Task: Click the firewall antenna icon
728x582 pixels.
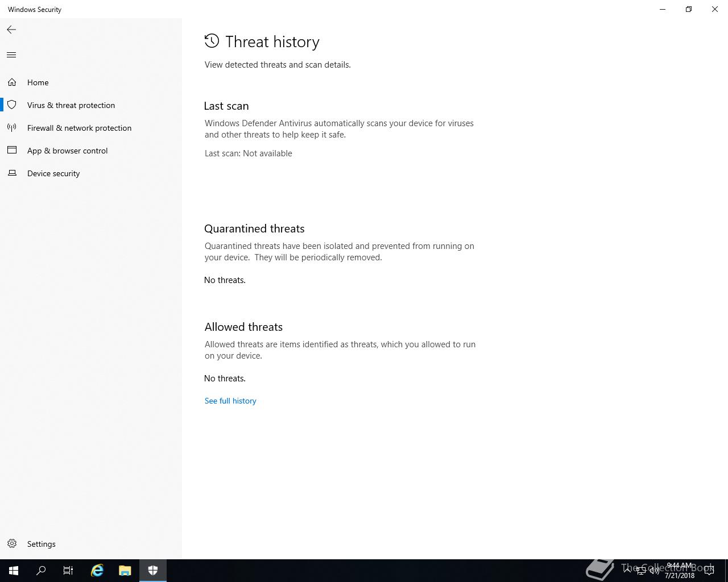Action: 12,128
